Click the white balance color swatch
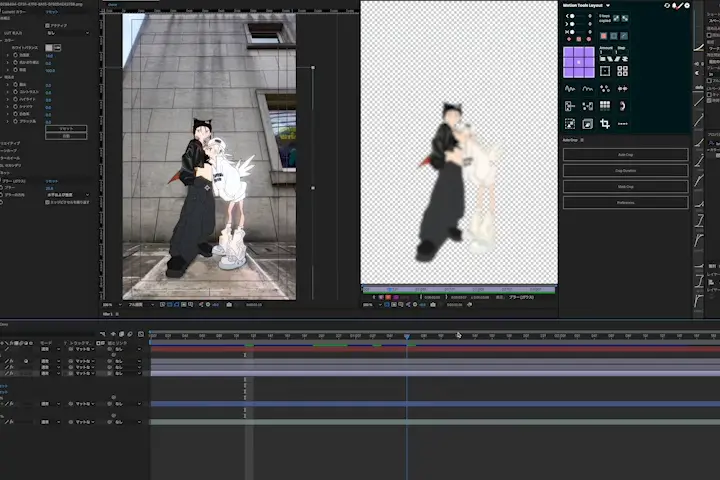This screenshot has width=720, height=480. pyautogui.click(x=49, y=48)
